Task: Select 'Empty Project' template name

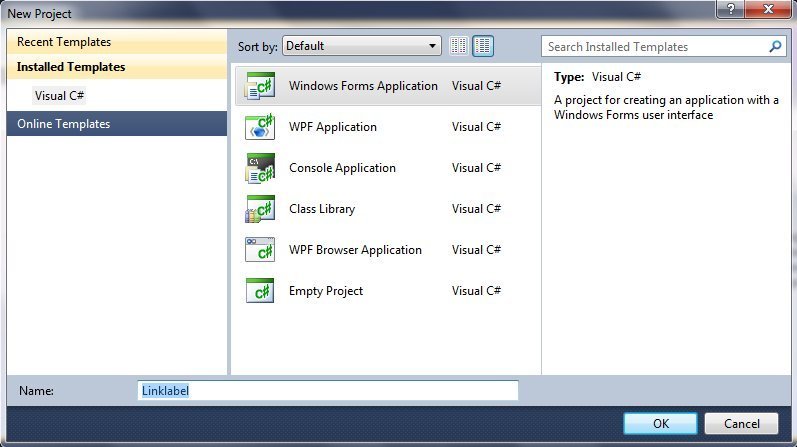Action: pyautogui.click(x=326, y=291)
